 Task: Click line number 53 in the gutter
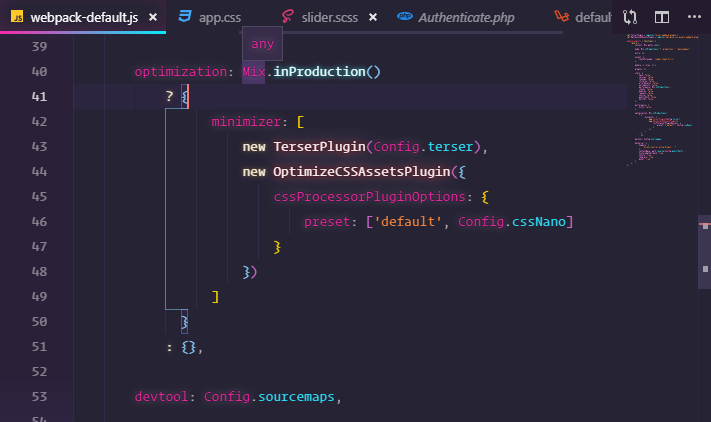[x=39, y=397]
